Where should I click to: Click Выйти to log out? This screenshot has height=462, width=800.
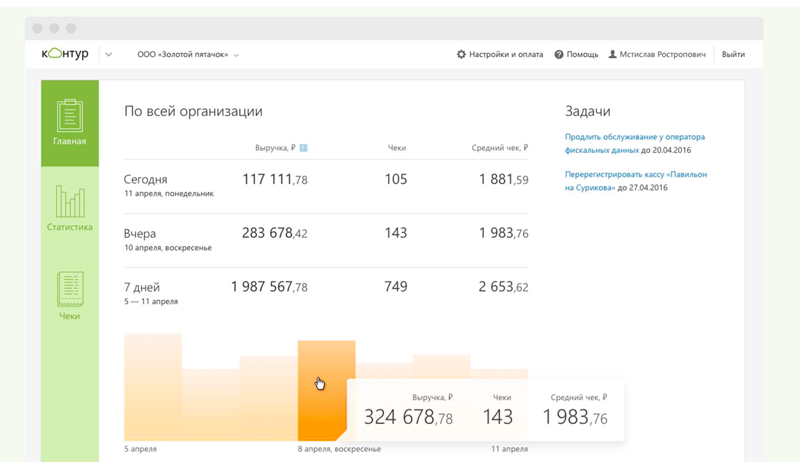click(733, 54)
